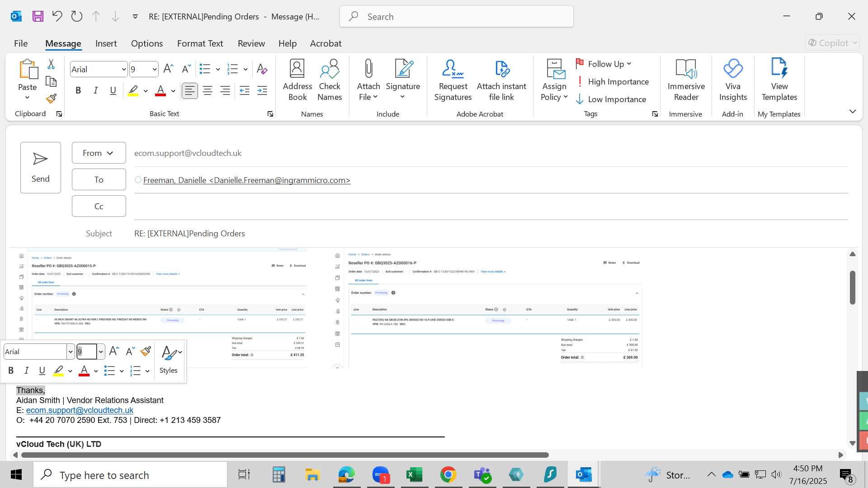Expand numbering list options in ribbon
Screen dimensions: 868x488
click(x=245, y=70)
